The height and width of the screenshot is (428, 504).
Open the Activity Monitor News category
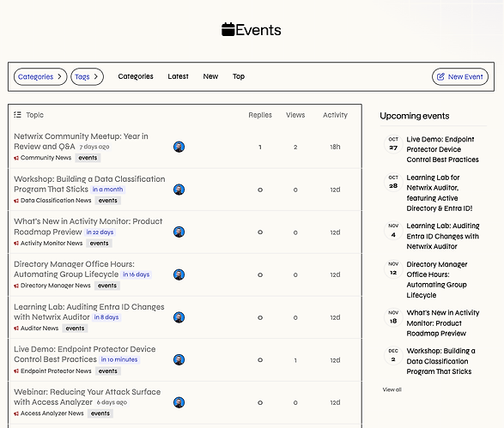tap(48, 243)
